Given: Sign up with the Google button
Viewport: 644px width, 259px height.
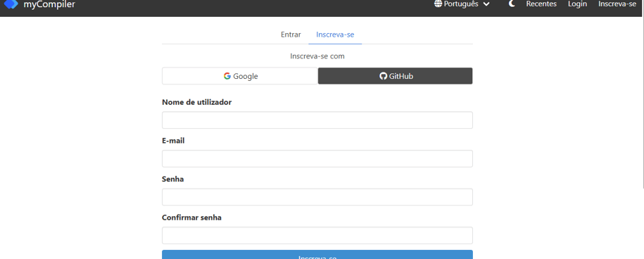Looking at the screenshot, I should (240, 76).
